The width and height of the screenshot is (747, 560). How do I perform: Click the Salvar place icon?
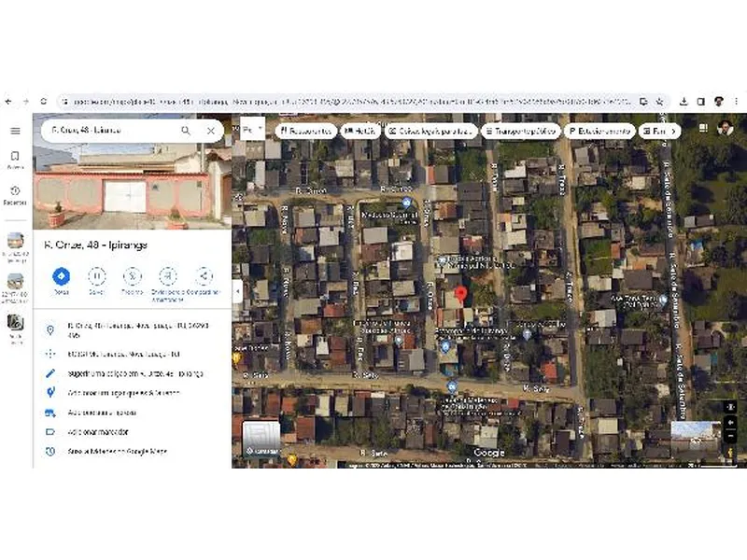[96, 277]
